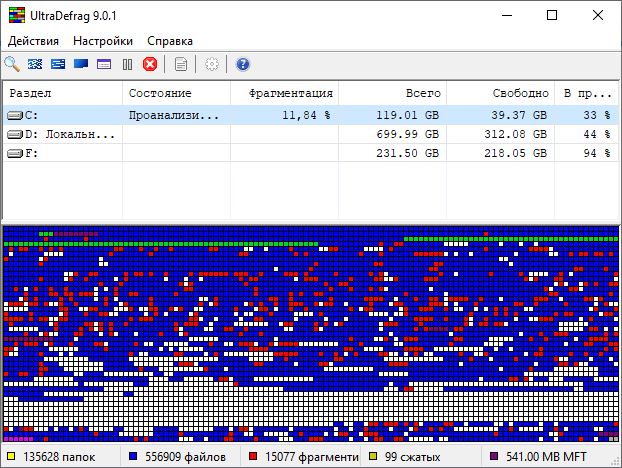Open the Справка menu
The height and width of the screenshot is (468, 622).
170,41
